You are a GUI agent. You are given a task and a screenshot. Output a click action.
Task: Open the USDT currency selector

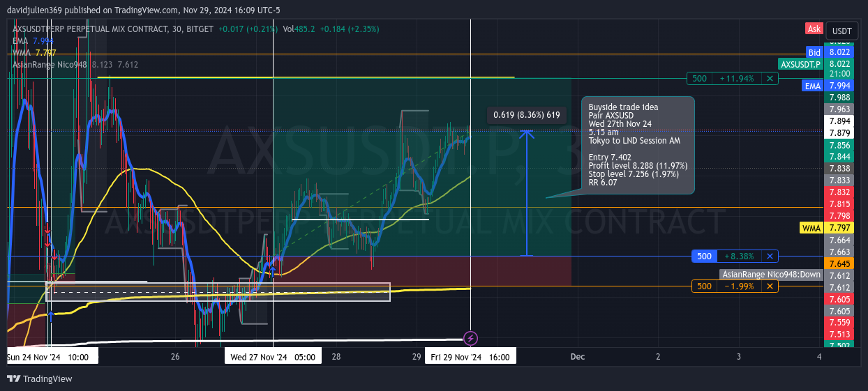coord(842,31)
